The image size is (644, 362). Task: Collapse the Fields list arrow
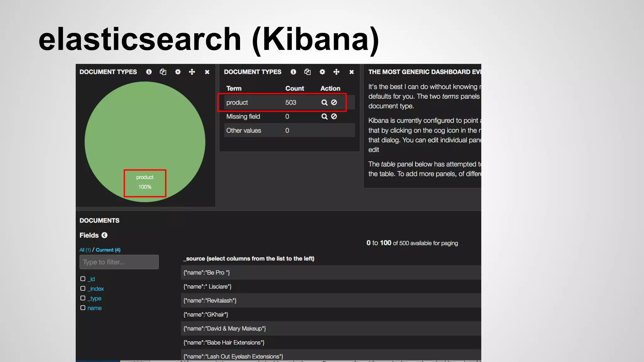pos(105,235)
